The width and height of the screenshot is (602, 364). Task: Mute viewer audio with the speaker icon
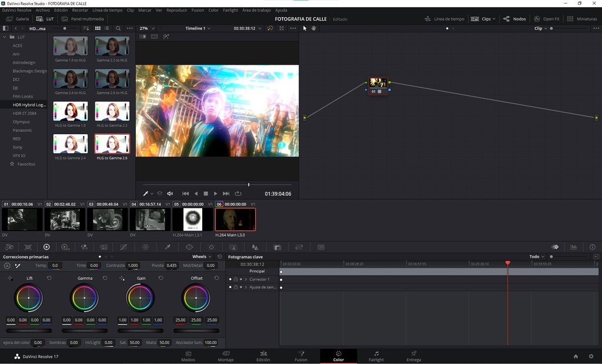(170, 193)
